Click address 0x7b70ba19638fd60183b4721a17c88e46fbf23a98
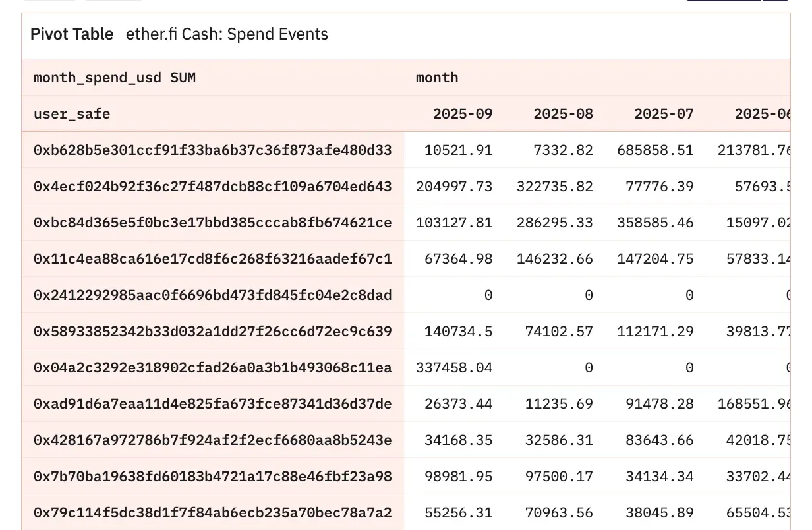This screenshot has width=812, height=530. pos(213,477)
